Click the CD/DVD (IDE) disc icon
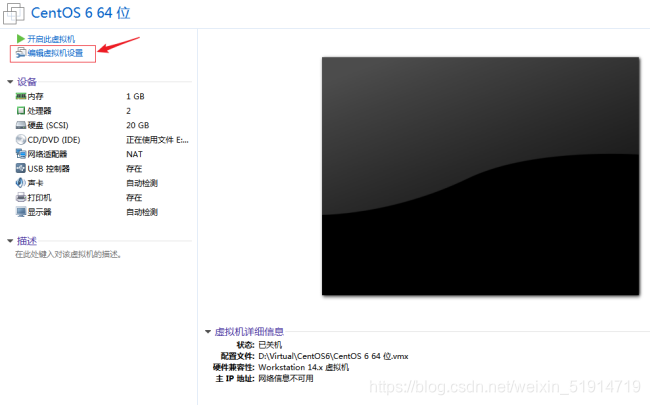Viewport: 650px width, 405px height. tap(21, 140)
